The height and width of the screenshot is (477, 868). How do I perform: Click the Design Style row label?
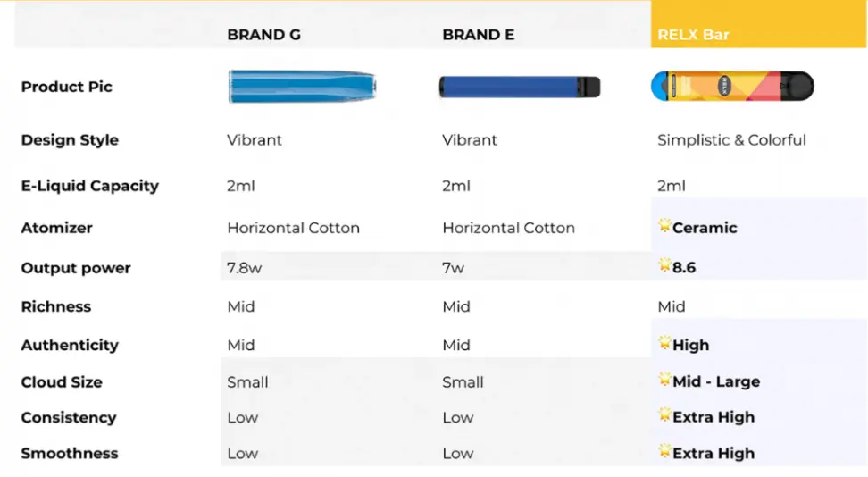coord(70,140)
